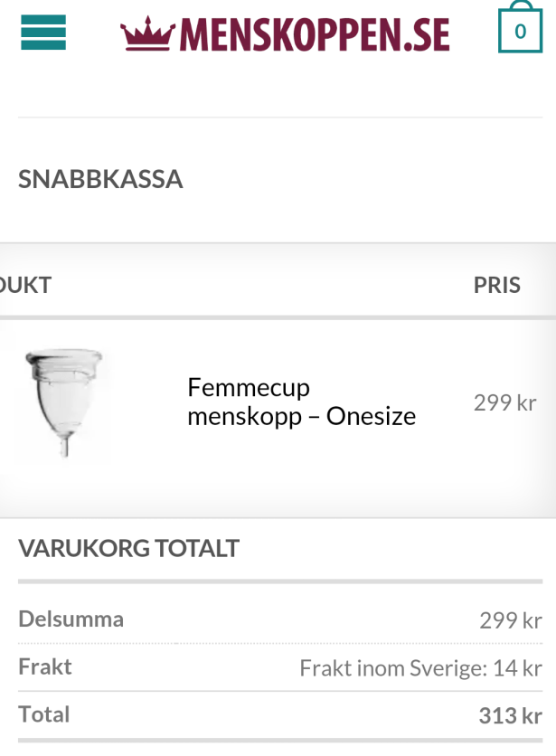Select the Frakt label
Viewport: 556px width, 756px height.
pos(45,667)
